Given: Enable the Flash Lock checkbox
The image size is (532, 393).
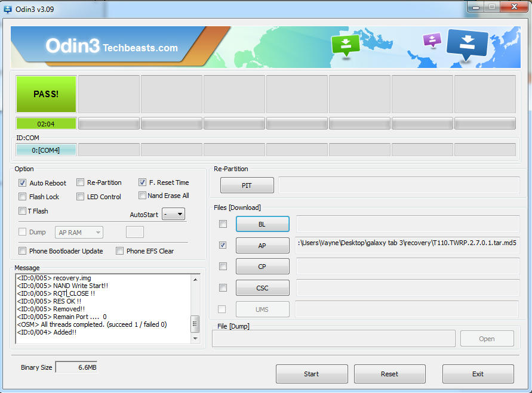Looking at the screenshot, I should pyautogui.click(x=23, y=197).
